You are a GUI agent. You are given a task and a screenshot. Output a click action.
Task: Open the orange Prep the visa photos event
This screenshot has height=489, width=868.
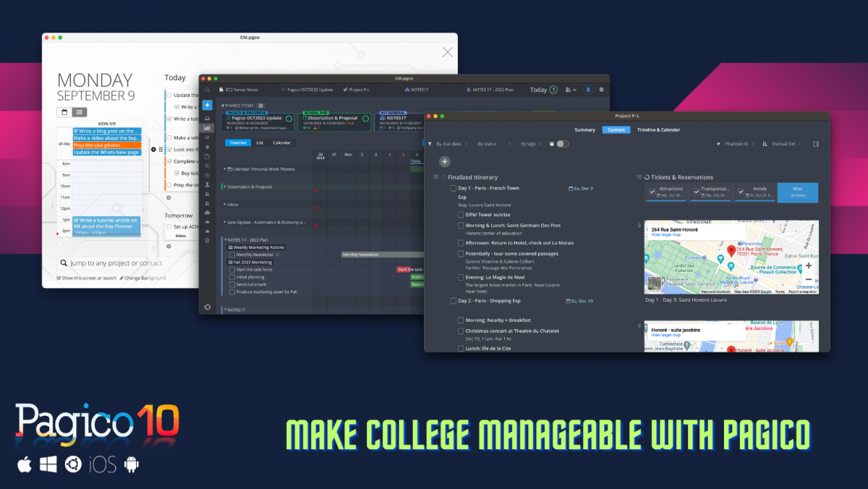pos(106,145)
